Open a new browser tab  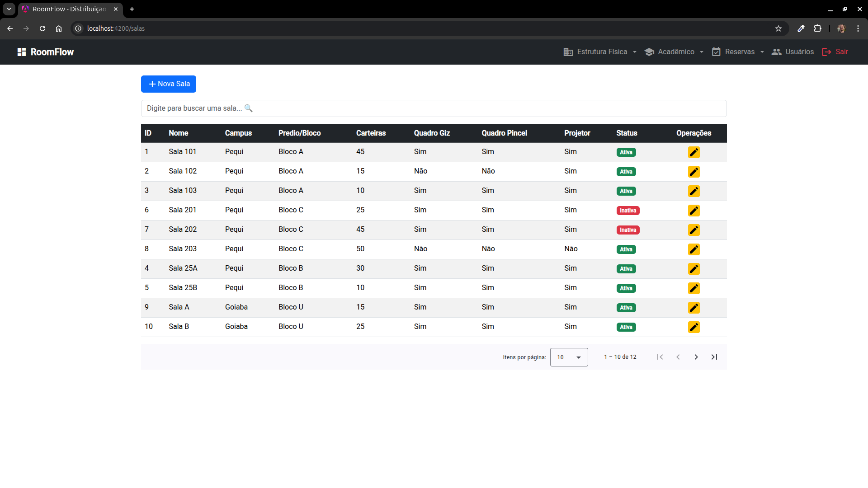coord(132,9)
